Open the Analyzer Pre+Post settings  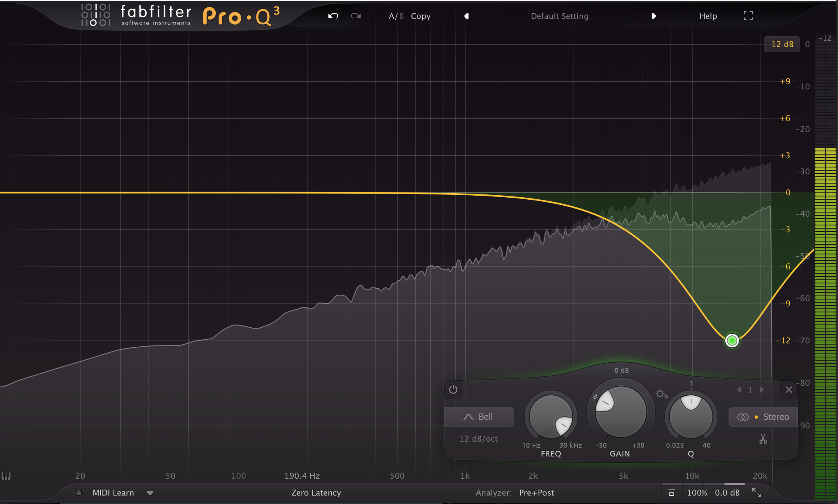tap(537, 493)
